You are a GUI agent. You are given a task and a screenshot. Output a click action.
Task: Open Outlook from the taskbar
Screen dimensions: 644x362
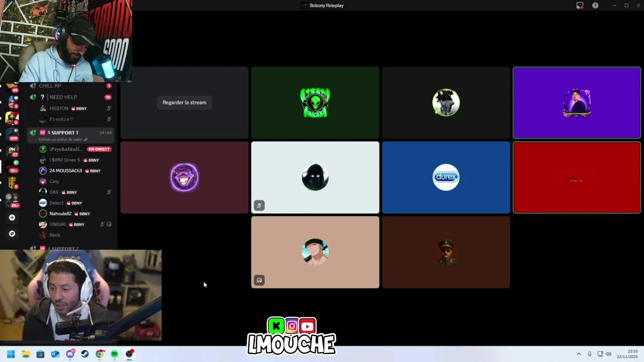click(x=55, y=354)
